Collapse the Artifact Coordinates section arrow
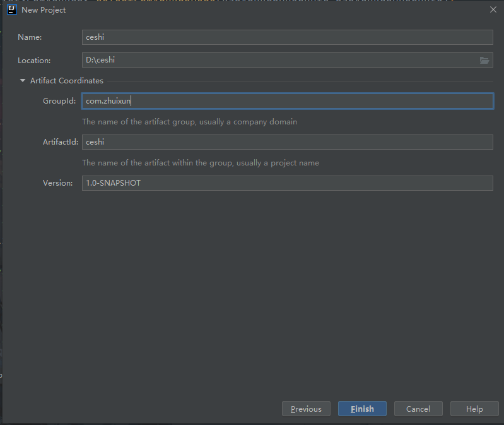The image size is (504, 425). coord(23,81)
